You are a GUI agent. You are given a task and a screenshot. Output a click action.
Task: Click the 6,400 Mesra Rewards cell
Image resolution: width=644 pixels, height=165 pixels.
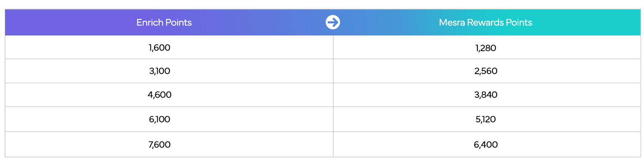click(485, 144)
